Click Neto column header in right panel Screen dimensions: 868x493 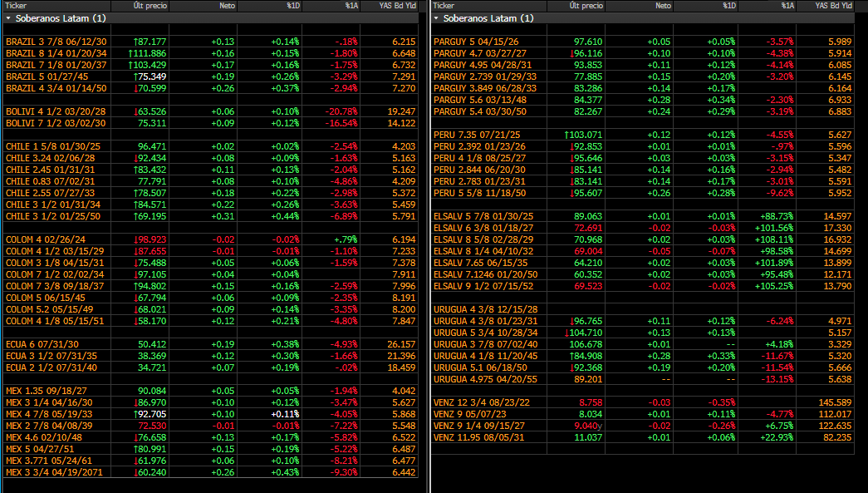(x=663, y=6)
